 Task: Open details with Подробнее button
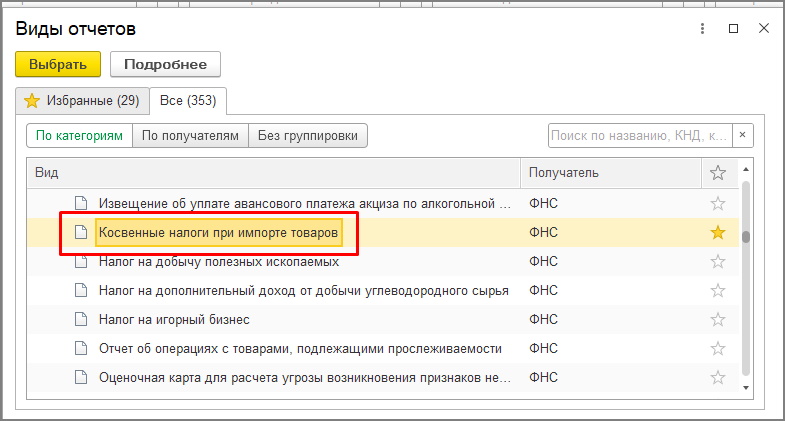(165, 64)
